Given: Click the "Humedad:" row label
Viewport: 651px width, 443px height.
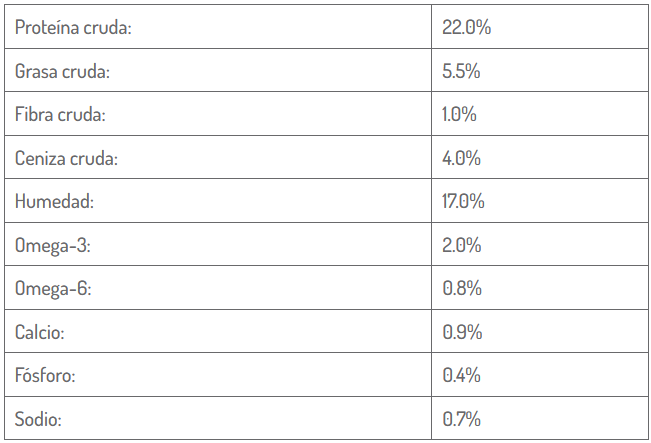Looking at the screenshot, I should pos(54,202).
